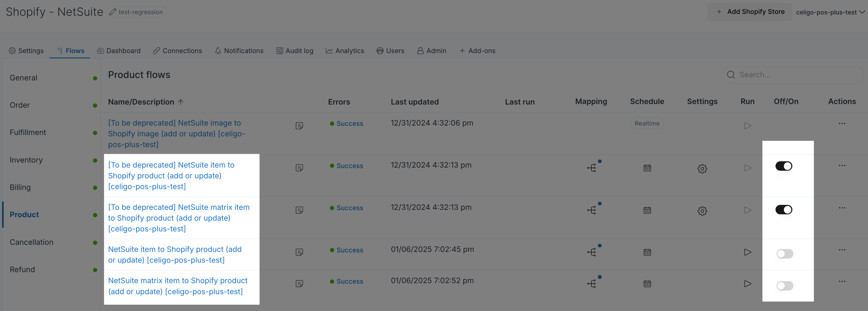Open the Add-ons tab
This screenshot has width=868, height=311.
coord(477,51)
